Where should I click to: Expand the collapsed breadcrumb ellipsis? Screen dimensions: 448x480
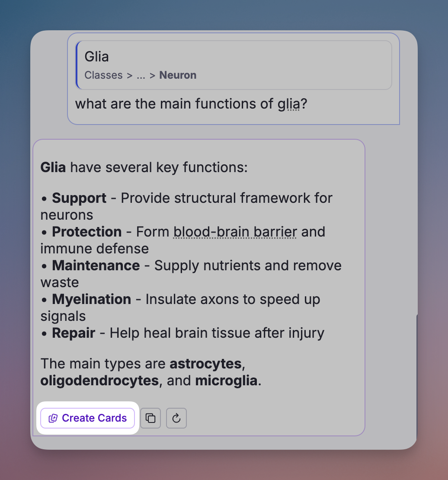tap(141, 75)
